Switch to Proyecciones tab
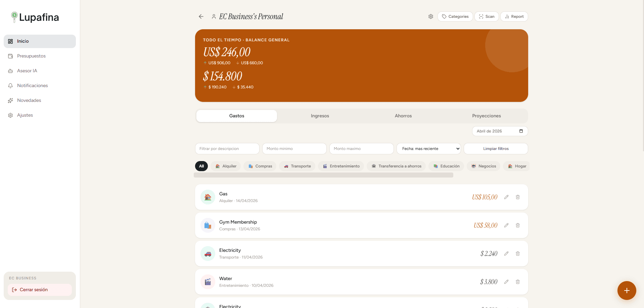644x308 pixels. (x=487, y=116)
